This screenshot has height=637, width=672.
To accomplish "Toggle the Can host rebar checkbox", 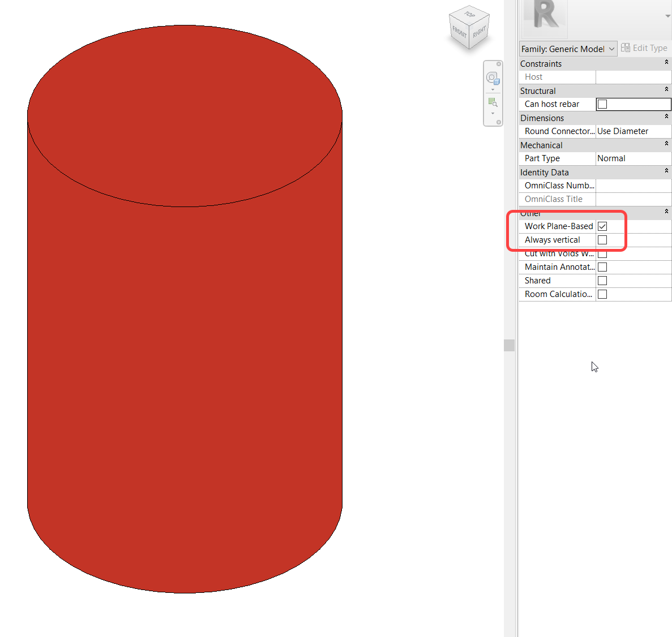I will (x=602, y=104).
